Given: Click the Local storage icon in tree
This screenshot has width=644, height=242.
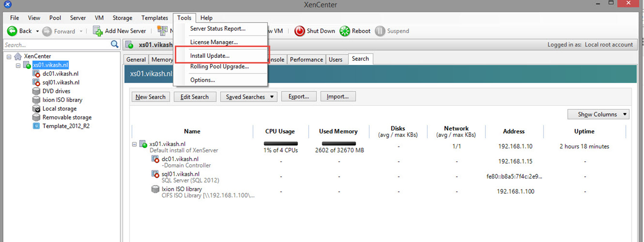Looking at the screenshot, I should [36, 109].
